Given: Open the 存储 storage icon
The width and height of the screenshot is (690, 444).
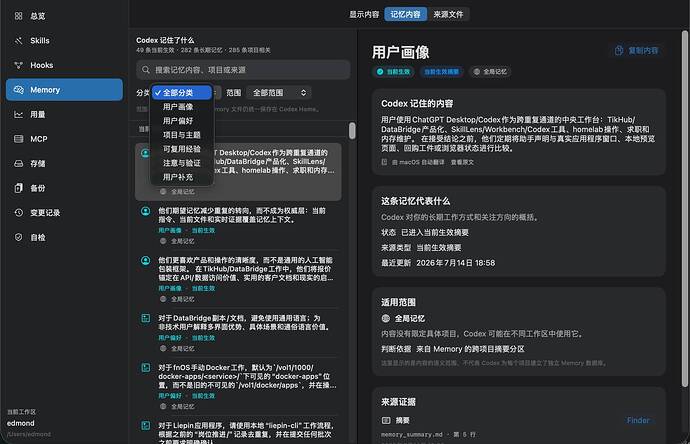Looking at the screenshot, I should coord(18,164).
